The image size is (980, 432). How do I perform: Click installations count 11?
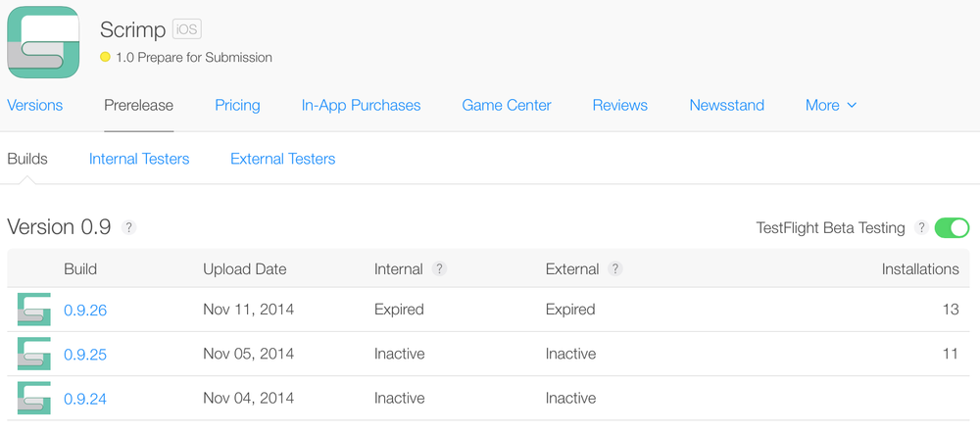pyautogui.click(x=951, y=354)
